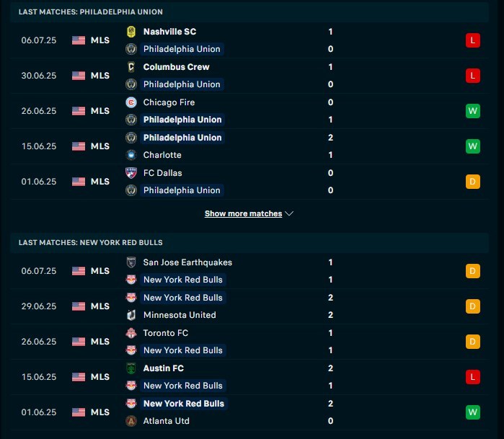Viewport: 504px width, 439px height.
Task: Click the Columbus Crew team crest
Action: pos(131,67)
